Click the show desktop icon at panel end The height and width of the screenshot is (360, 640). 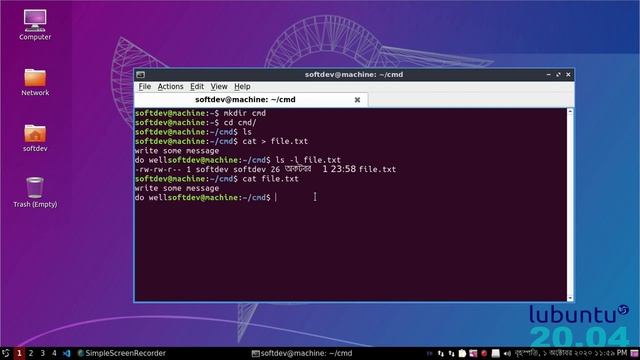(635, 353)
